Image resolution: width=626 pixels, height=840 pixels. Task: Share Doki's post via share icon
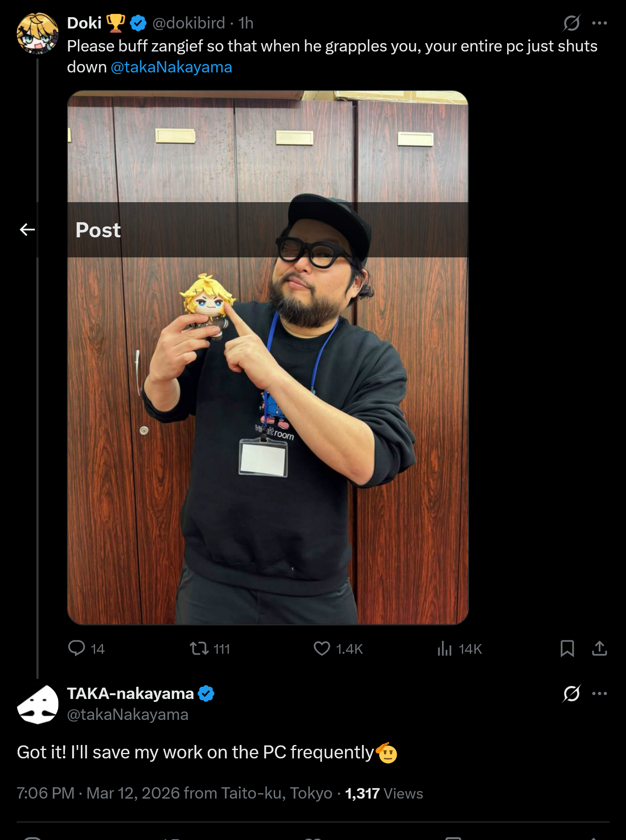coord(599,648)
